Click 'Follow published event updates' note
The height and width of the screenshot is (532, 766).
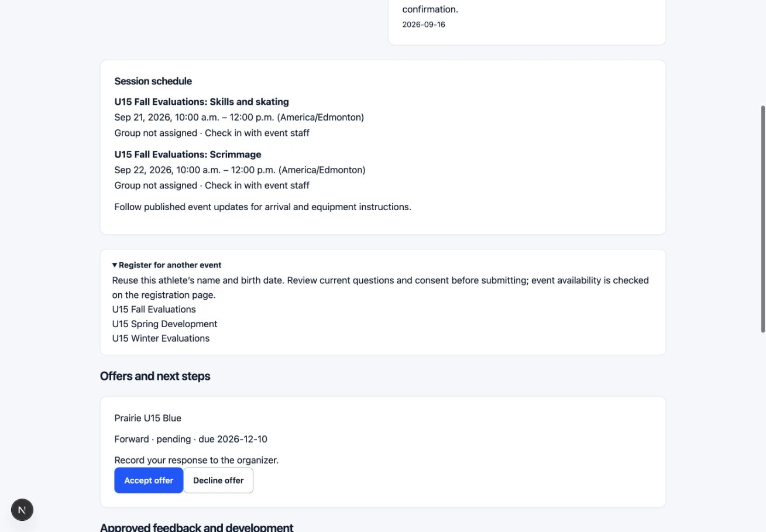[263, 207]
